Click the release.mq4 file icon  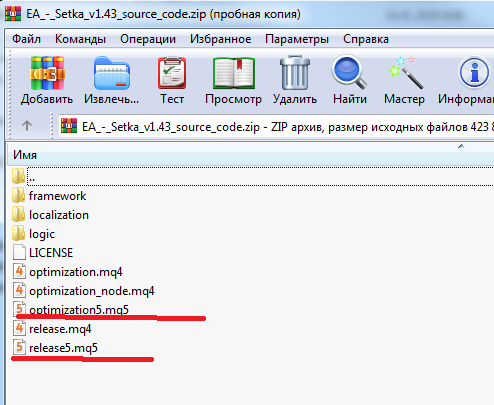coord(19,328)
